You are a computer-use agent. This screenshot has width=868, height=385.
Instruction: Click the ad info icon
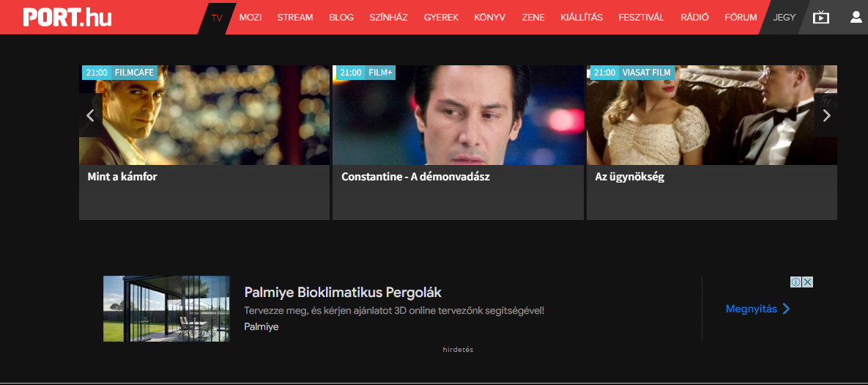point(795,282)
